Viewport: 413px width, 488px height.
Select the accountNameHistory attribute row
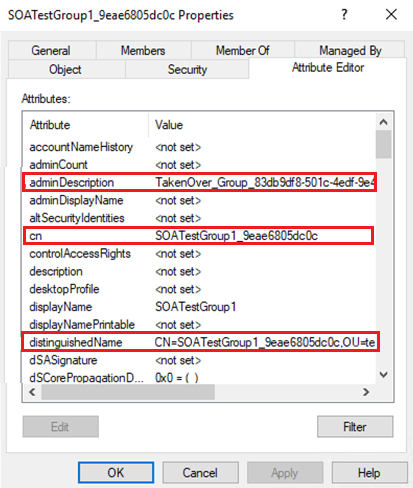pos(199,147)
